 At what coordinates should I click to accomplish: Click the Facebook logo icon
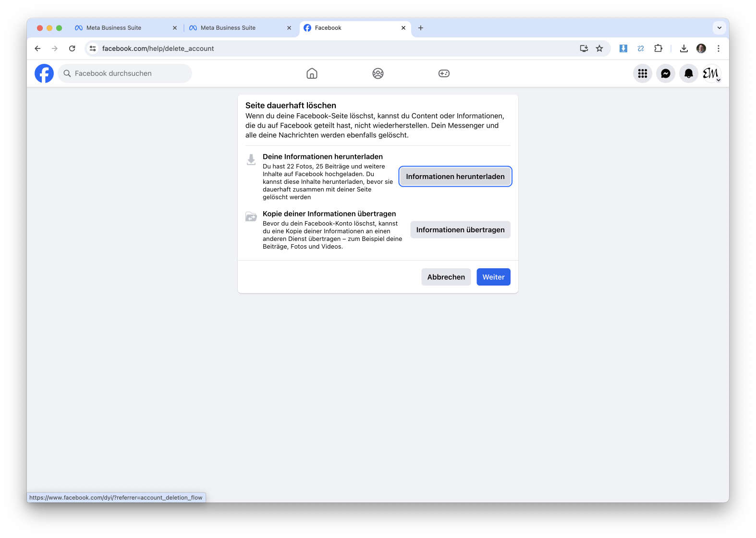point(44,73)
